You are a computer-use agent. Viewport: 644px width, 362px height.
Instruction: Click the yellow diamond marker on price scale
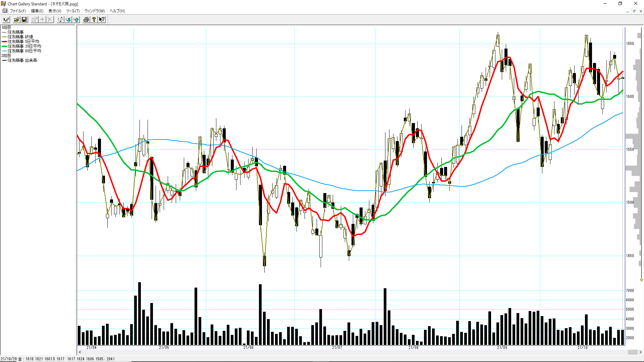tap(641, 280)
